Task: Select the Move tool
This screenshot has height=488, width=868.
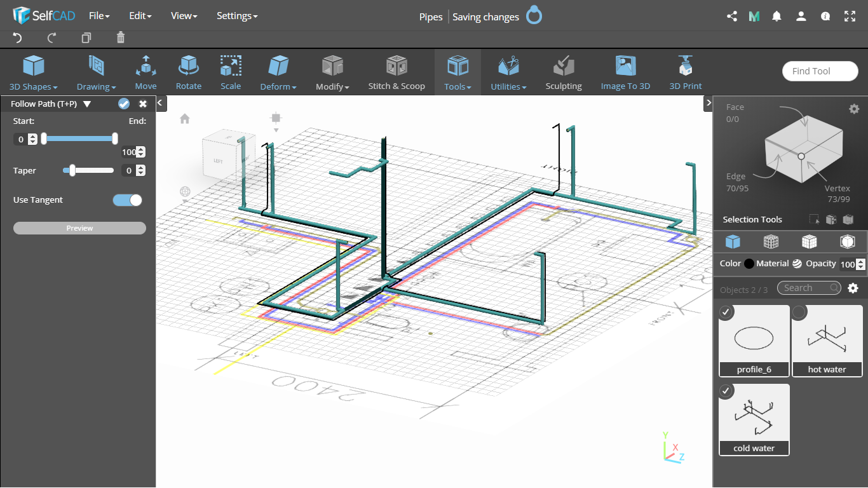Action: (146, 72)
